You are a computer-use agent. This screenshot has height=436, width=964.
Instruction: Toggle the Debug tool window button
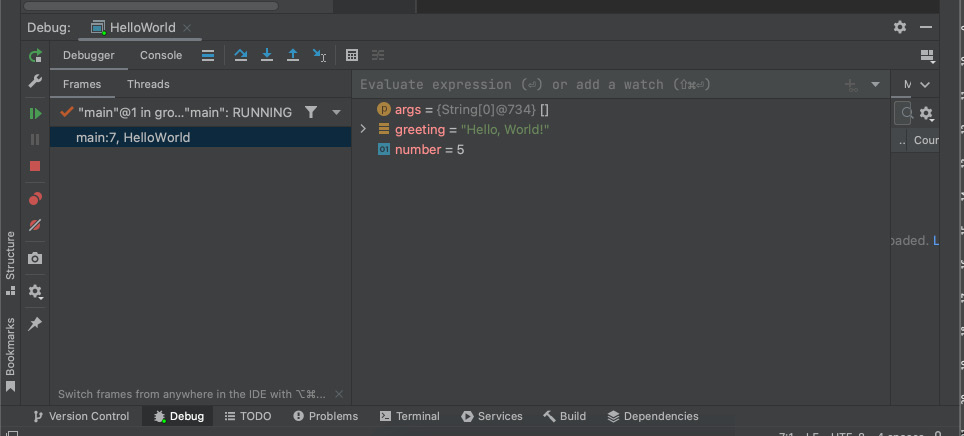(x=178, y=416)
